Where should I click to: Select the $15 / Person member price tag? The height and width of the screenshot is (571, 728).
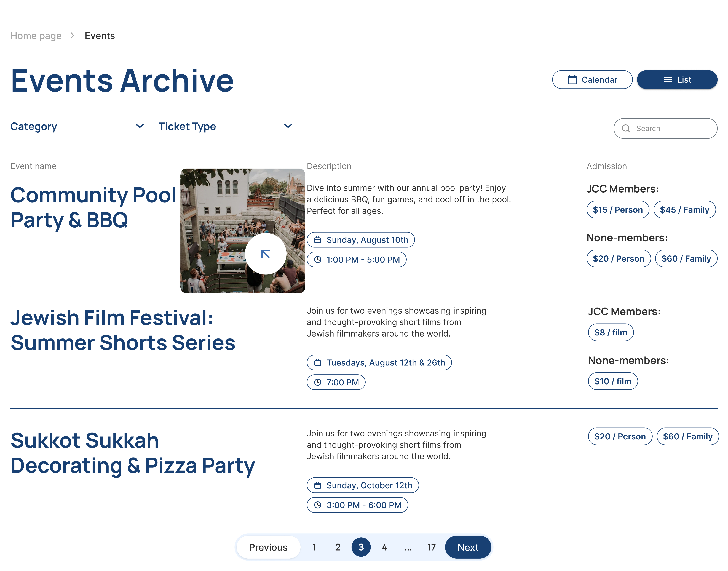[x=617, y=210]
